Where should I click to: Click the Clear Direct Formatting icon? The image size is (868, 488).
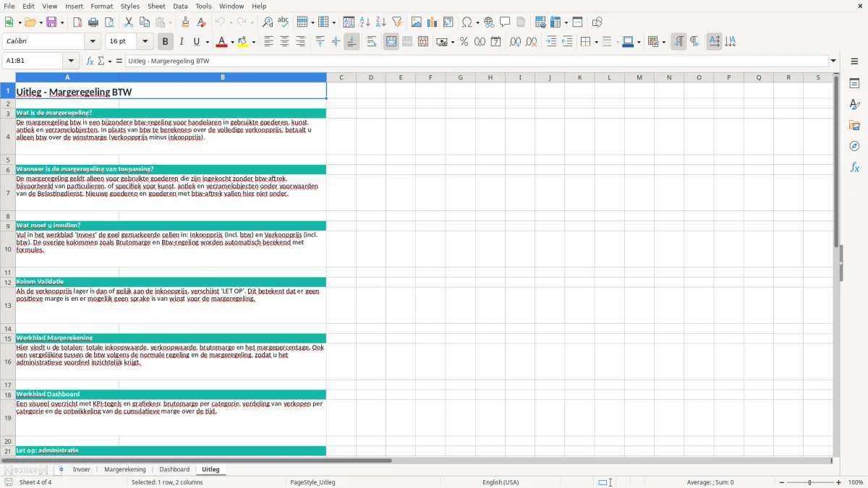tap(202, 22)
